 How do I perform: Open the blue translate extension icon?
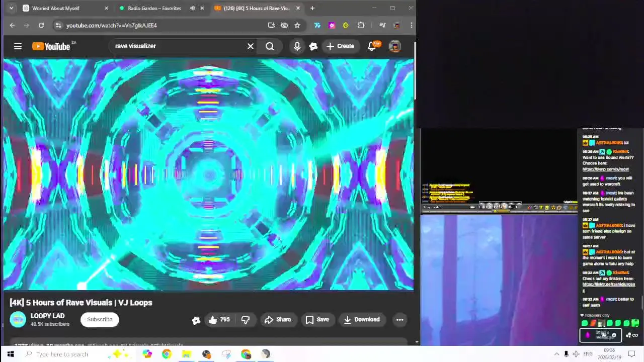click(317, 25)
